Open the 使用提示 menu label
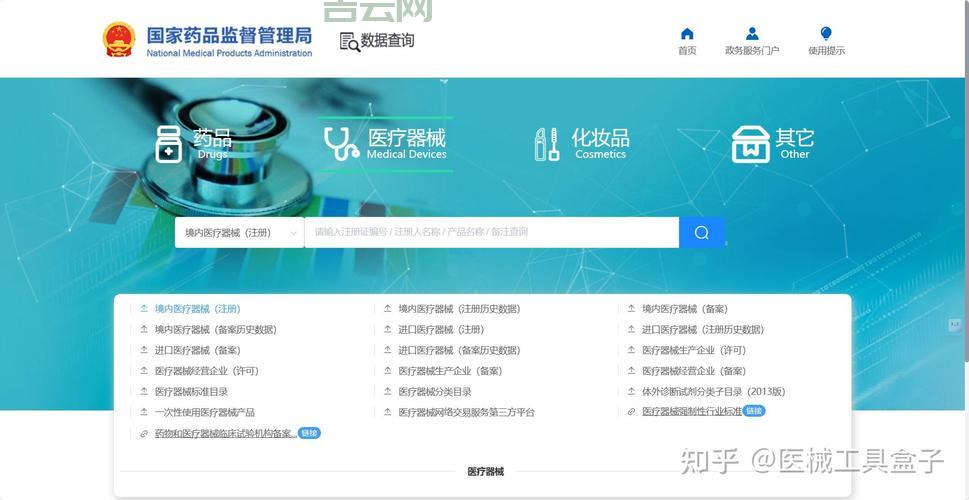Viewport: 969px width, 500px height. pos(826,51)
